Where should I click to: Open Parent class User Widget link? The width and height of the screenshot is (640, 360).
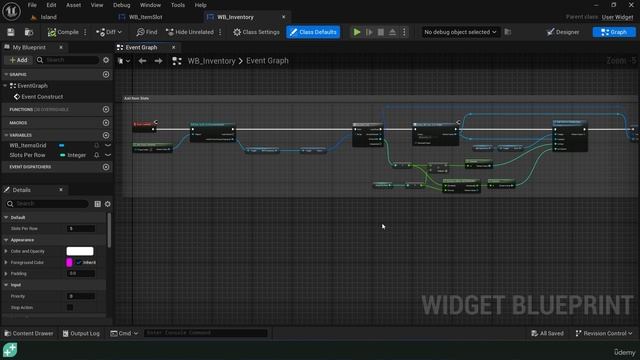[x=617, y=17]
